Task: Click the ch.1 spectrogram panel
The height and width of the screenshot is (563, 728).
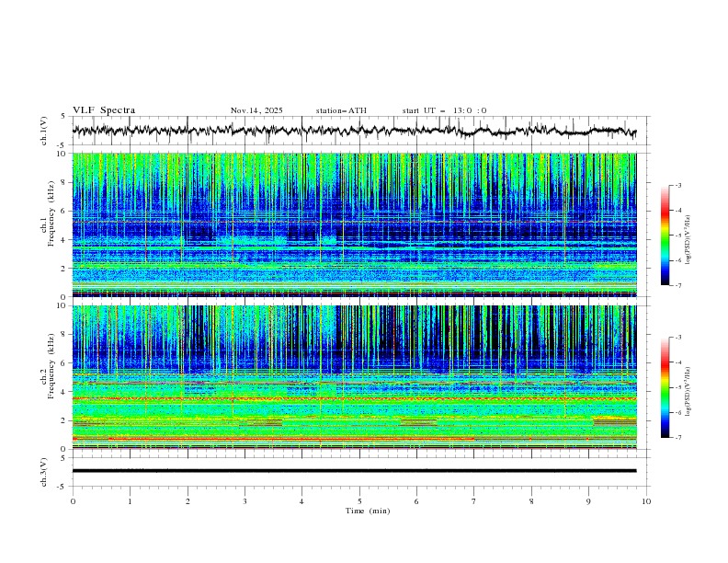Action: pos(354,224)
